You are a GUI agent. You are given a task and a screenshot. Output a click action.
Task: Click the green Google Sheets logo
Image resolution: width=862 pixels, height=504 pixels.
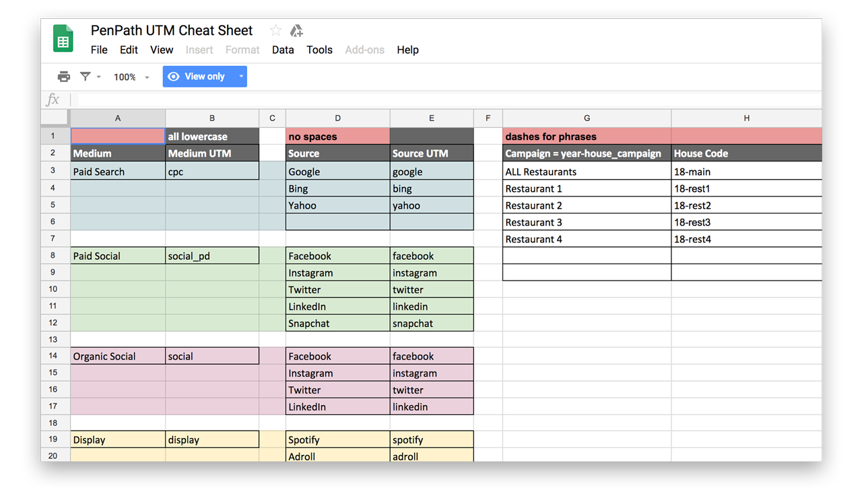(63, 38)
